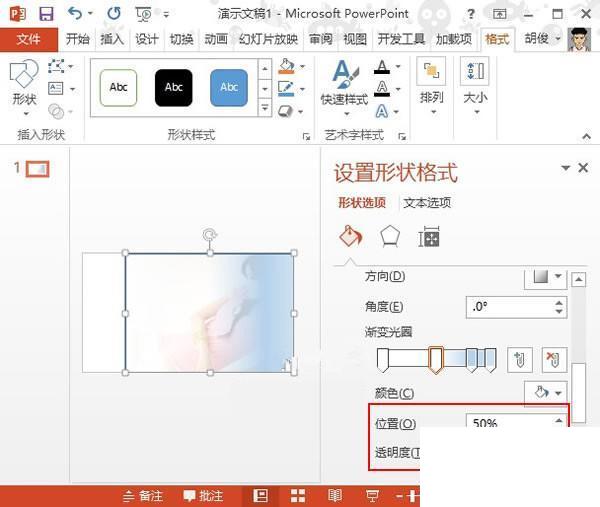Screen dimensions: 600x507
Task: Click the Repeat (redo) icon
Action: coord(114,14)
